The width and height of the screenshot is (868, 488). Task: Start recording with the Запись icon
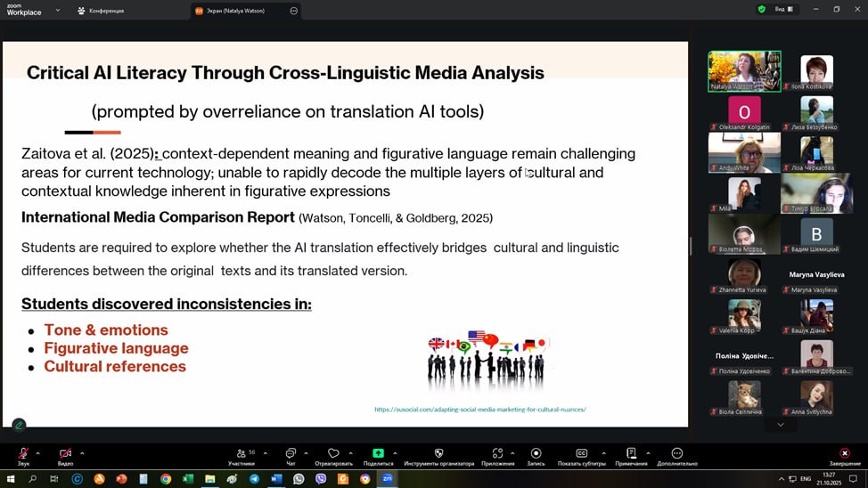pyautogui.click(x=536, y=456)
